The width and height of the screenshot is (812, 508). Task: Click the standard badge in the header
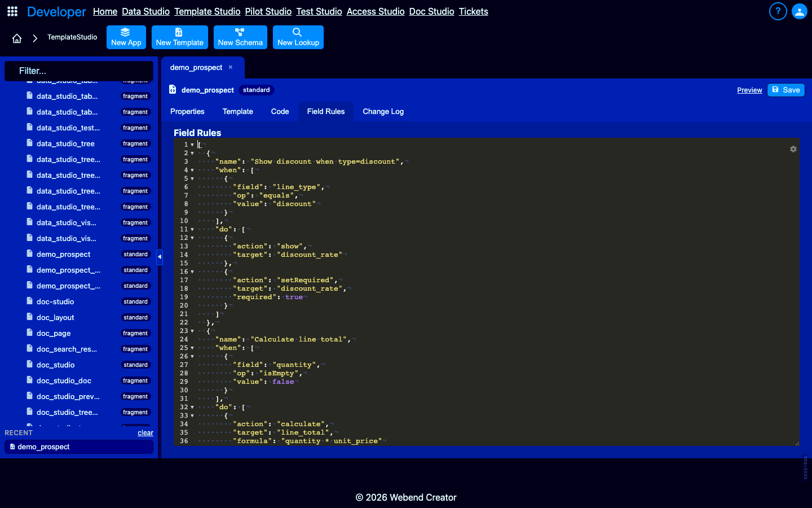(x=257, y=90)
